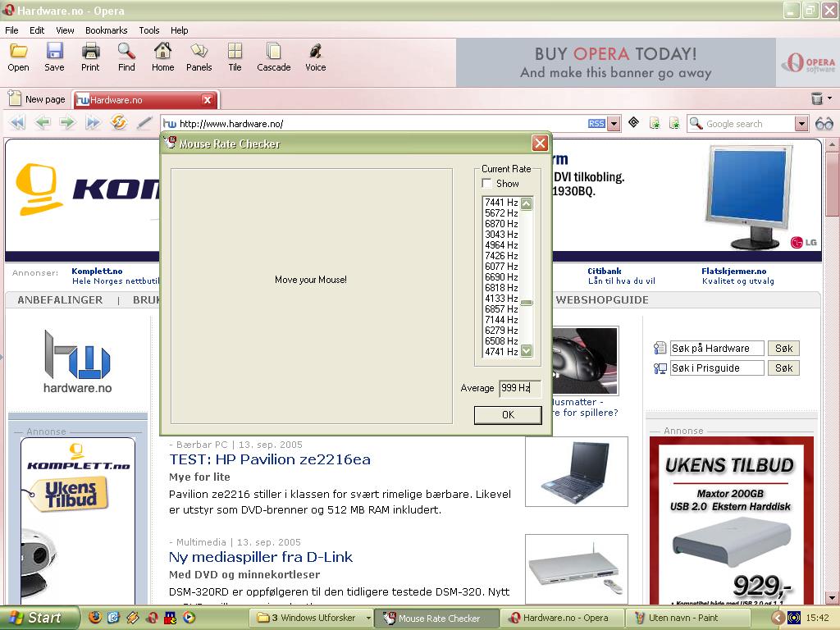
Task: Open the Help menu
Action: (x=179, y=30)
